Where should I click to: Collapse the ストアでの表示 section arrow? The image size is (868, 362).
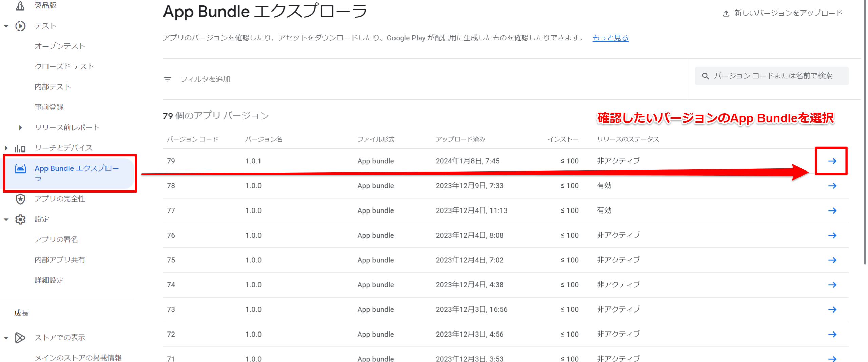6,338
